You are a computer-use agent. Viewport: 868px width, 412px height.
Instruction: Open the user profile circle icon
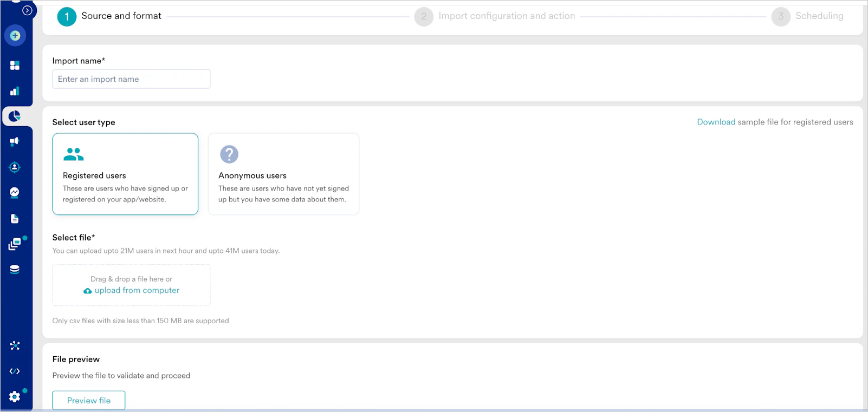[15, 167]
